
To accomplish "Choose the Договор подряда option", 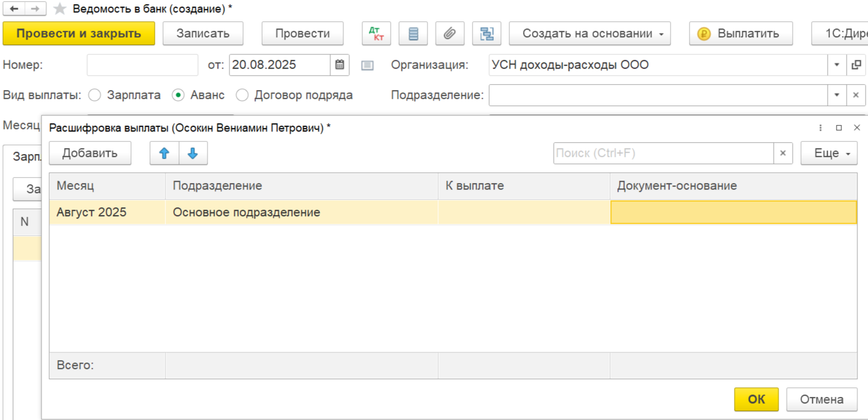I will point(242,95).
